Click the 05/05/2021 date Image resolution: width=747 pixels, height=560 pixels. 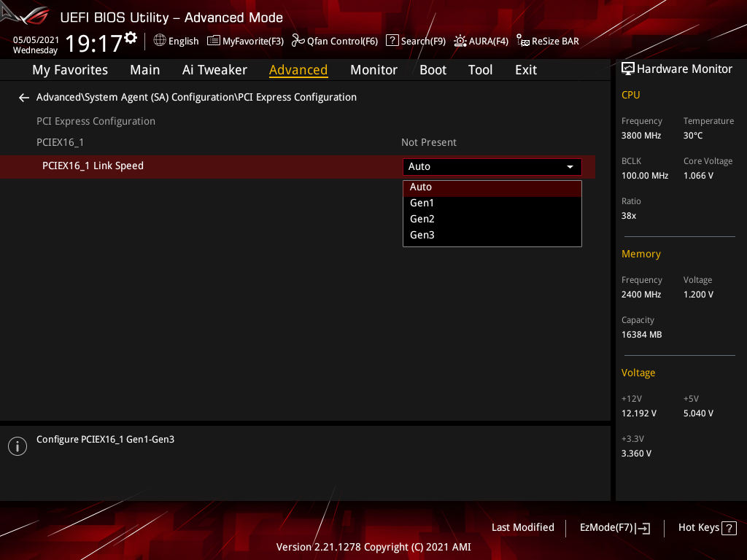(36, 40)
